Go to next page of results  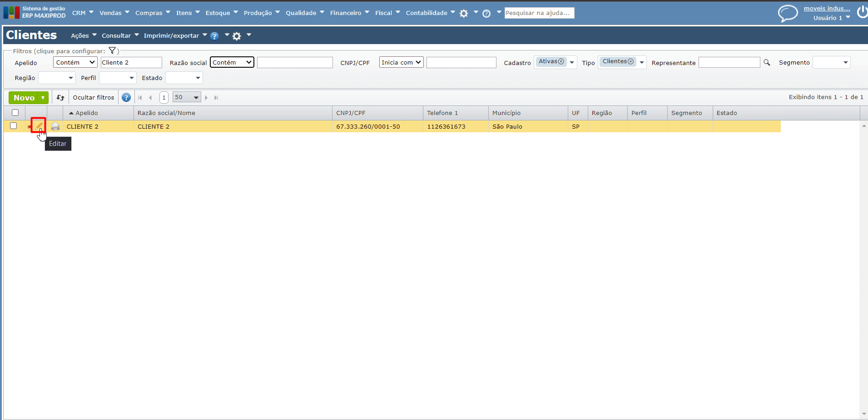206,98
